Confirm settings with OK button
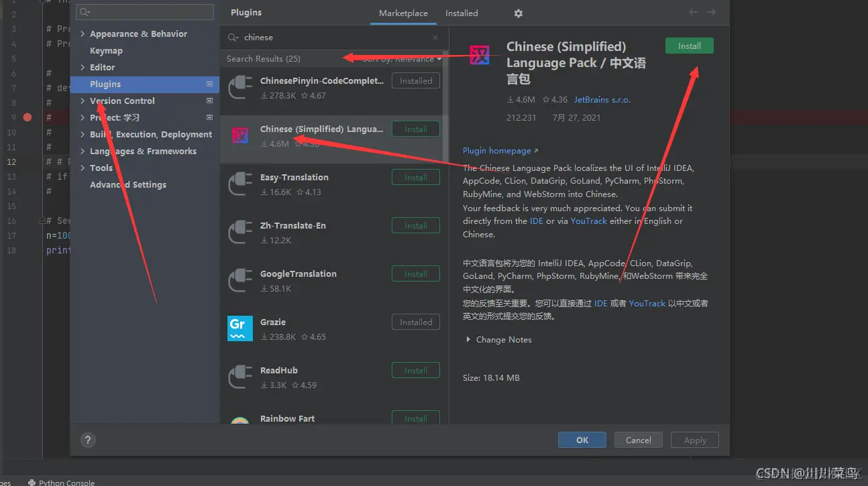Viewport: 868px width, 486px height. tap(582, 440)
